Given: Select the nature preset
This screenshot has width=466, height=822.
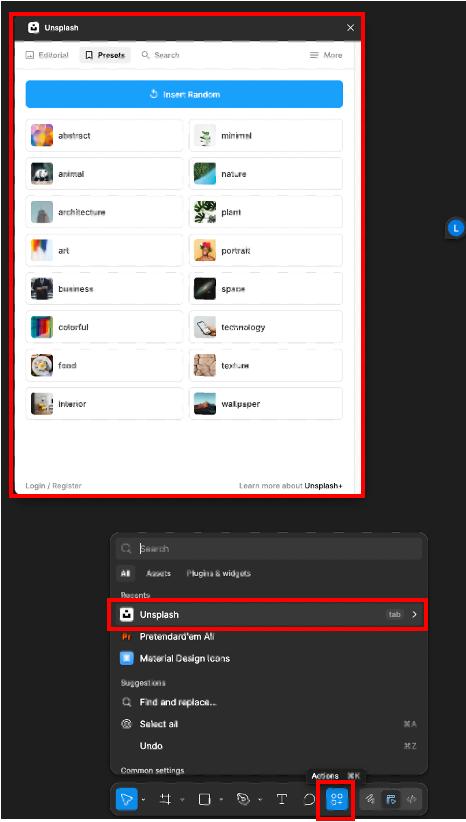Looking at the screenshot, I should [266, 174].
